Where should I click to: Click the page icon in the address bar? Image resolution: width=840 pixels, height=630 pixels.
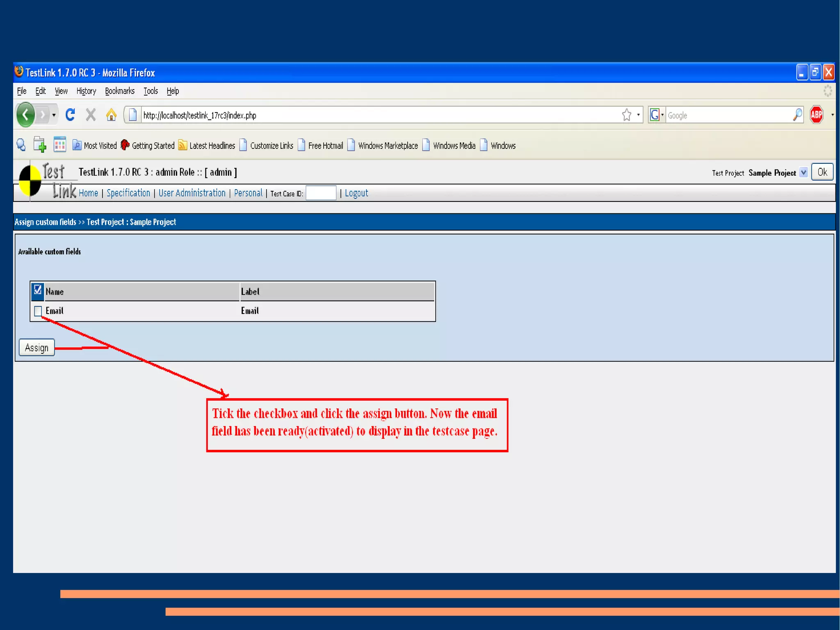point(132,115)
